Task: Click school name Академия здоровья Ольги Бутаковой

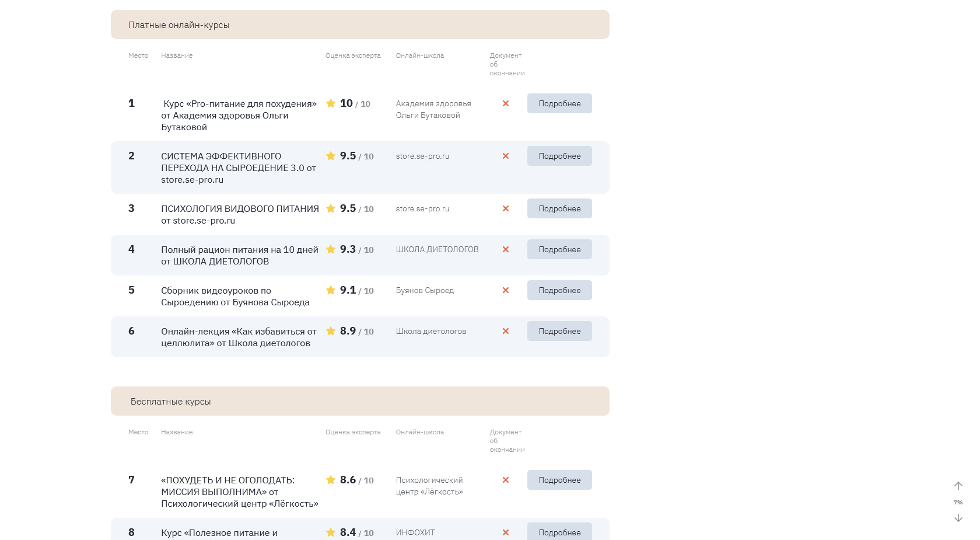Action: point(433,109)
